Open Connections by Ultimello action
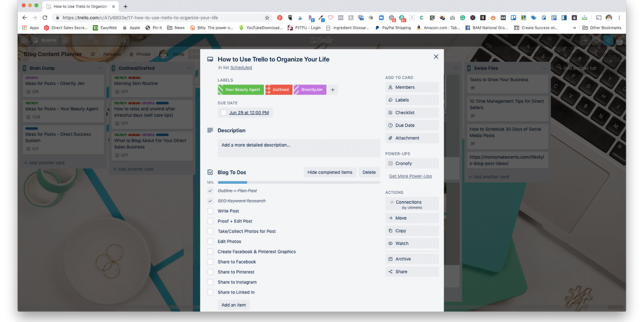The width and height of the screenshot is (644, 322). [412, 204]
